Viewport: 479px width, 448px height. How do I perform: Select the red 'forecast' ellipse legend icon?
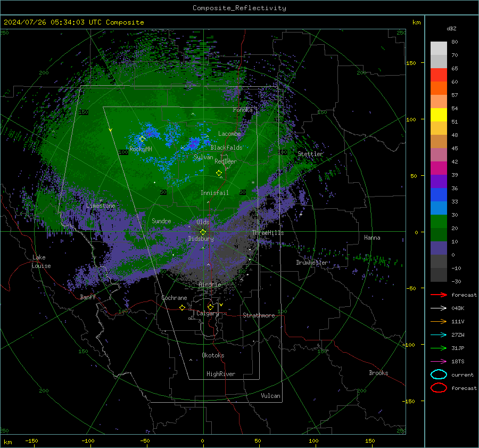click(439, 388)
